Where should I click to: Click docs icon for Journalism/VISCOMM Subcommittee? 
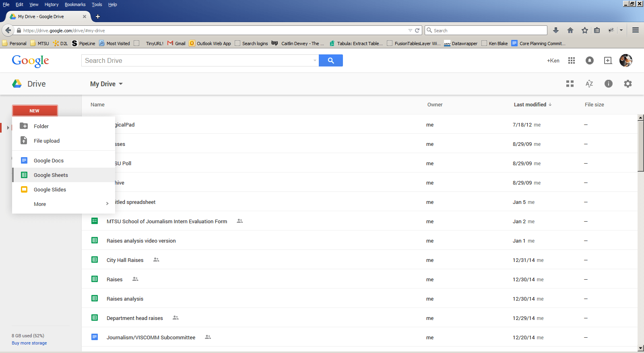[95, 337]
